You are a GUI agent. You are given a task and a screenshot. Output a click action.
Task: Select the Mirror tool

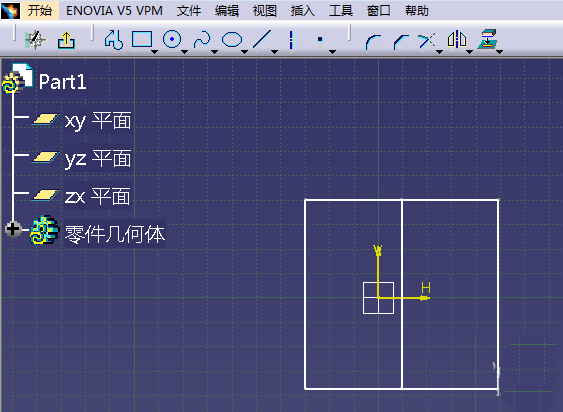[457, 39]
